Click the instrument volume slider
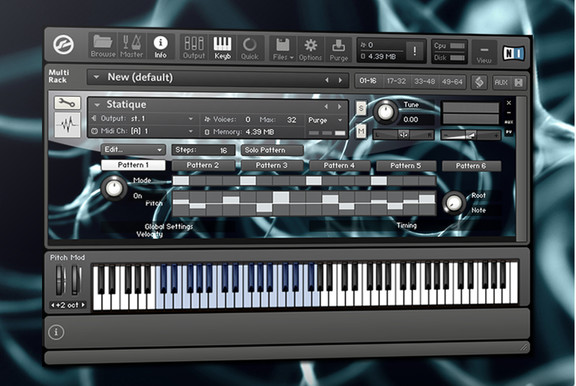 [471, 135]
